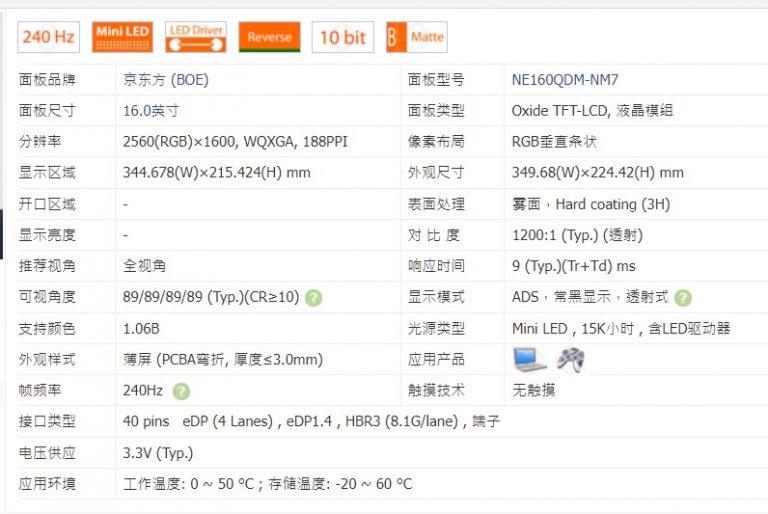Click the 应用环境 row label

47,484
